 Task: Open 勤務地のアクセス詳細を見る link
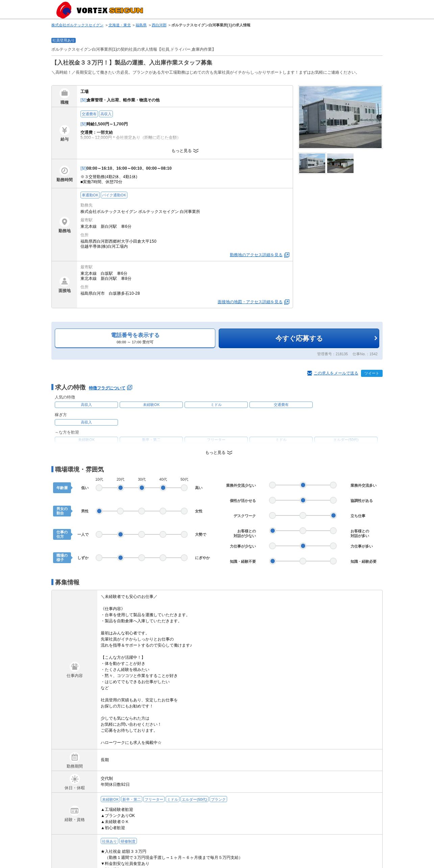tap(256, 255)
